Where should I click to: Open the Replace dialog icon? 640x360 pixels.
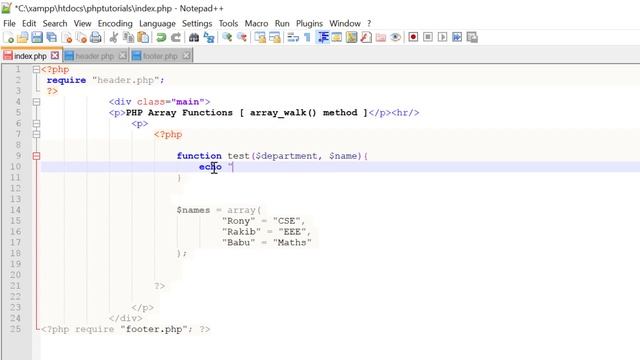click(x=209, y=38)
